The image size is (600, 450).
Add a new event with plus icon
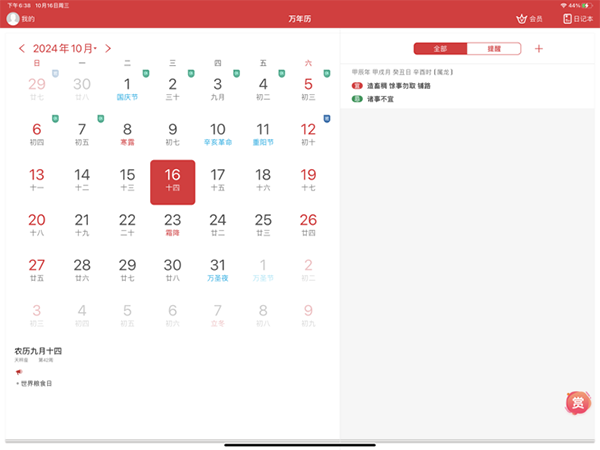(539, 48)
